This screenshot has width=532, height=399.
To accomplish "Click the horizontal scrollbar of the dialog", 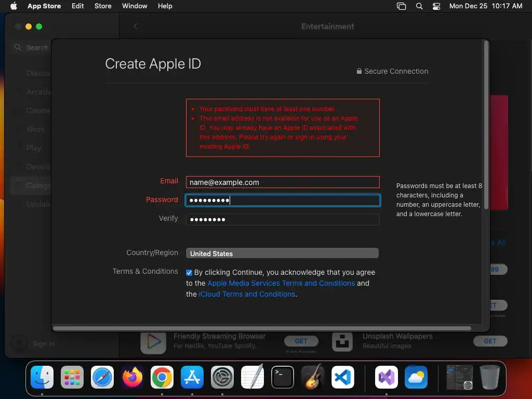I will (x=262, y=328).
